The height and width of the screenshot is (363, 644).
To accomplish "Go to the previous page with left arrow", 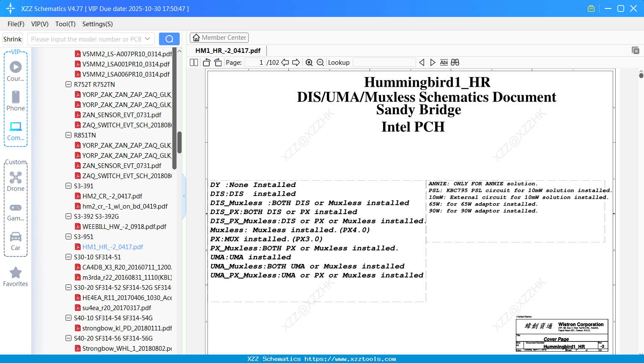I will tap(285, 63).
